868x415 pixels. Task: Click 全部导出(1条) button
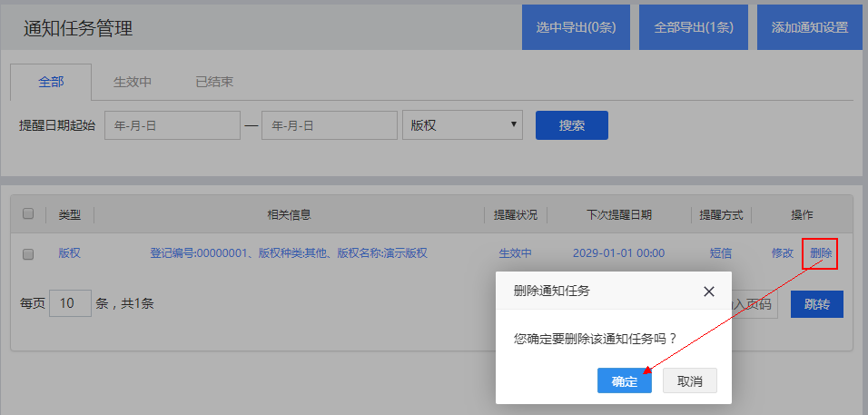[694, 27]
